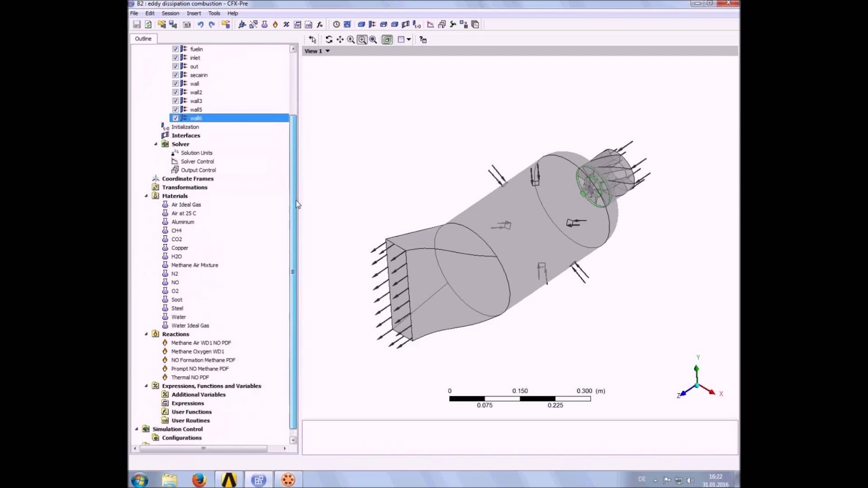Open the Help menu
Image resolution: width=868 pixels, height=488 pixels.
233,13
